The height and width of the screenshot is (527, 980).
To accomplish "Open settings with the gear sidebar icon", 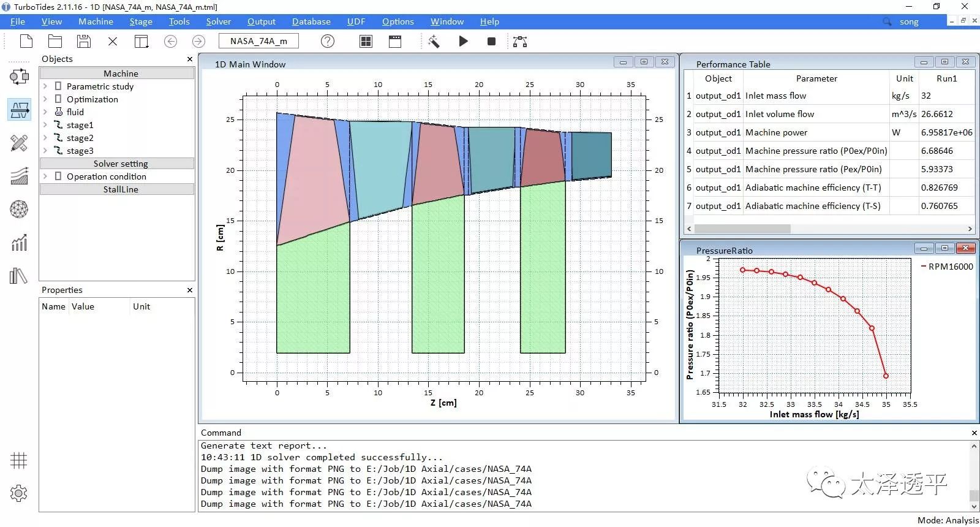I will point(19,493).
